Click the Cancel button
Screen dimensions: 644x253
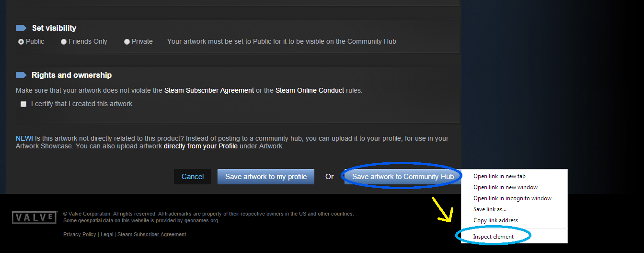click(x=193, y=177)
